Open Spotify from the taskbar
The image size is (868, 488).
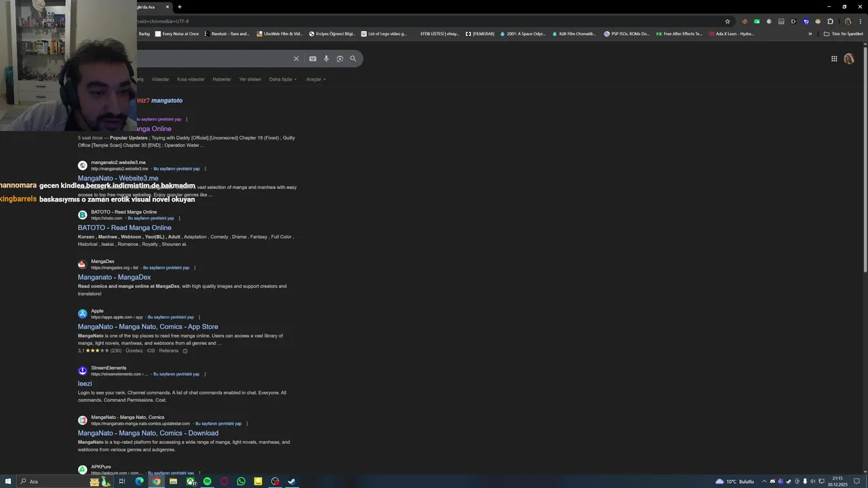(207, 481)
